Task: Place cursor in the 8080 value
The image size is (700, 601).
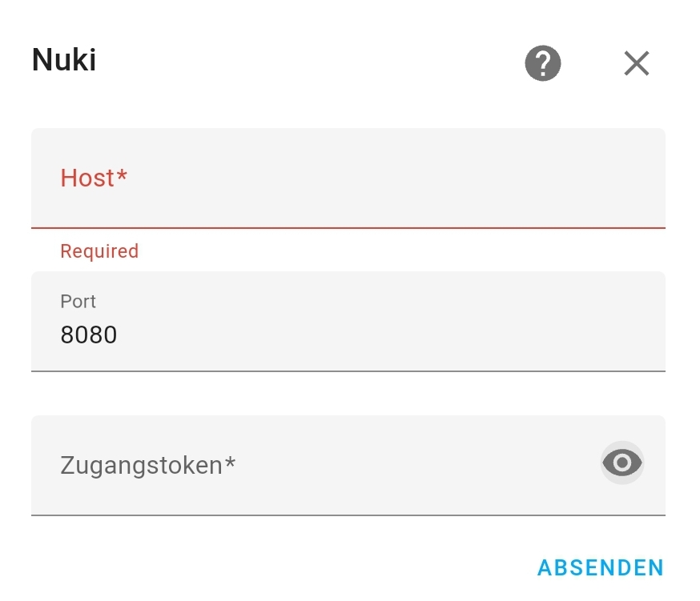Action: (x=89, y=335)
